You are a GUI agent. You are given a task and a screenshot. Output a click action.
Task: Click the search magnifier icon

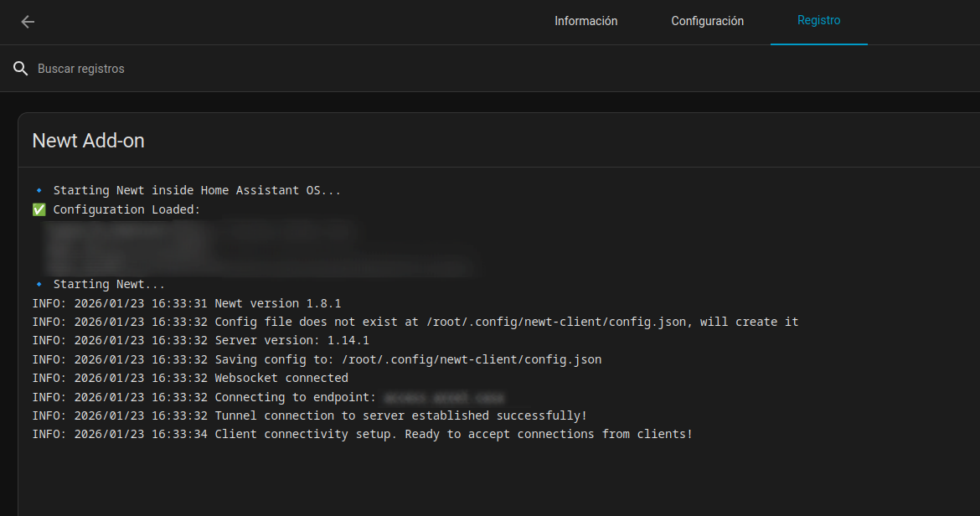click(21, 69)
